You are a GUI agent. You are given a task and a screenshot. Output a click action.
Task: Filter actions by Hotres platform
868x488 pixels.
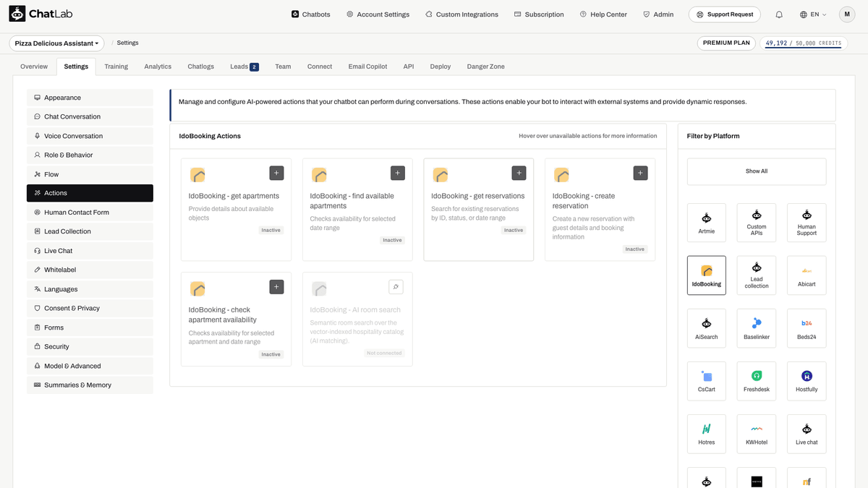click(x=707, y=434)
